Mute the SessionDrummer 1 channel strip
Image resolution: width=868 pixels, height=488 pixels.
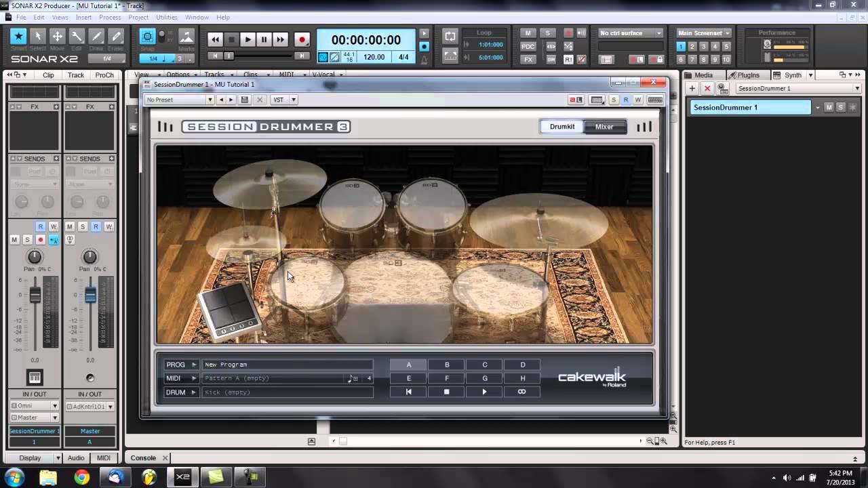[x=14, y=240]
